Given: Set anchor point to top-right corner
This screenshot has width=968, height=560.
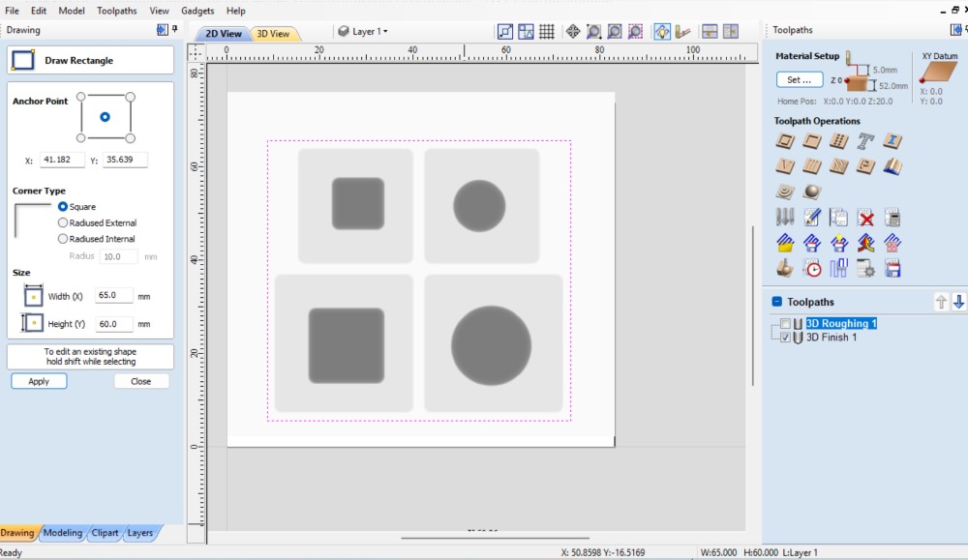Looking at the screenshot, I should 131,97.
